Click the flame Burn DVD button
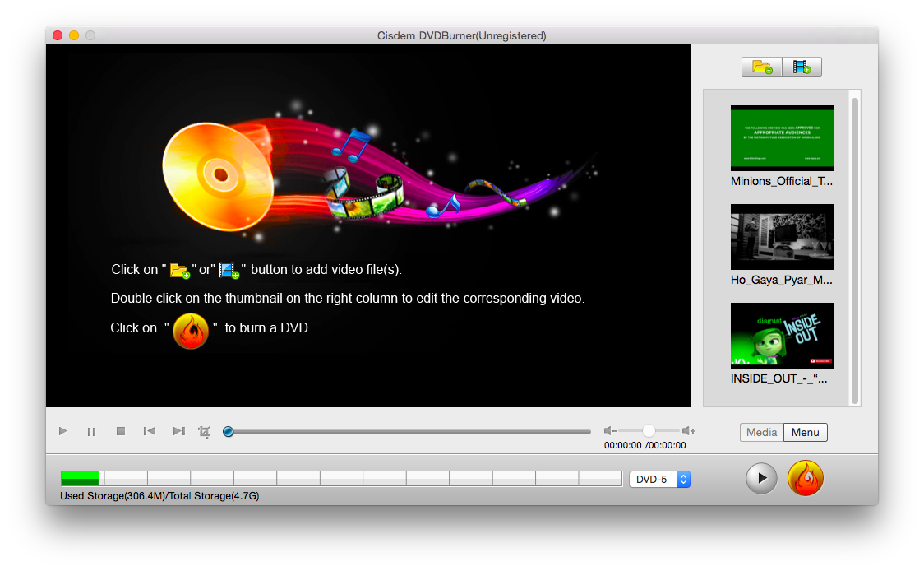The width and height of the screenshot is (924, 571). pos(805,478)
